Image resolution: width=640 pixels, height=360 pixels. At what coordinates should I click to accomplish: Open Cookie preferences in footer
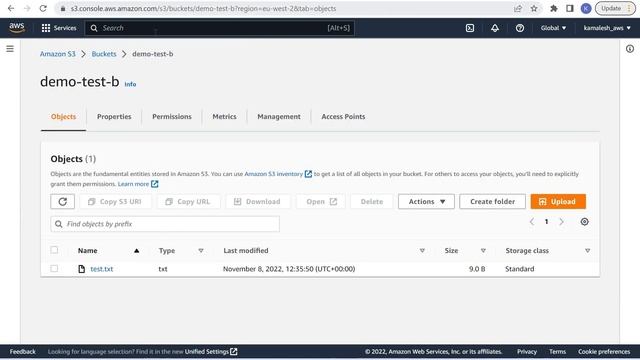point(604,351)
